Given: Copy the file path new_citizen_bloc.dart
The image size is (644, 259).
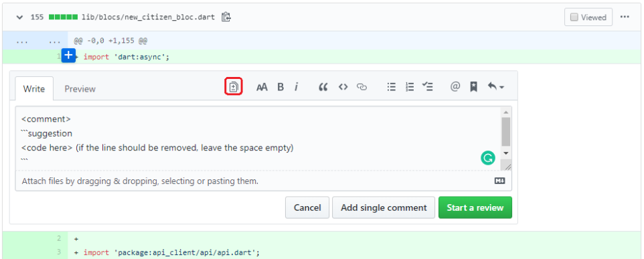Looking at the screenshot, I should [x=226, y=17].
